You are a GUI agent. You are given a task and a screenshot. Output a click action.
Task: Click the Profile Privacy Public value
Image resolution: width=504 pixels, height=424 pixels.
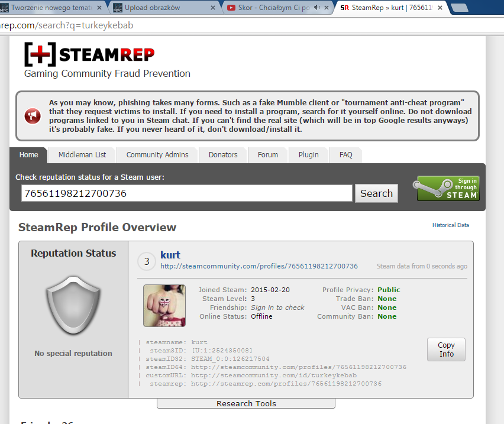pos(389,290)
